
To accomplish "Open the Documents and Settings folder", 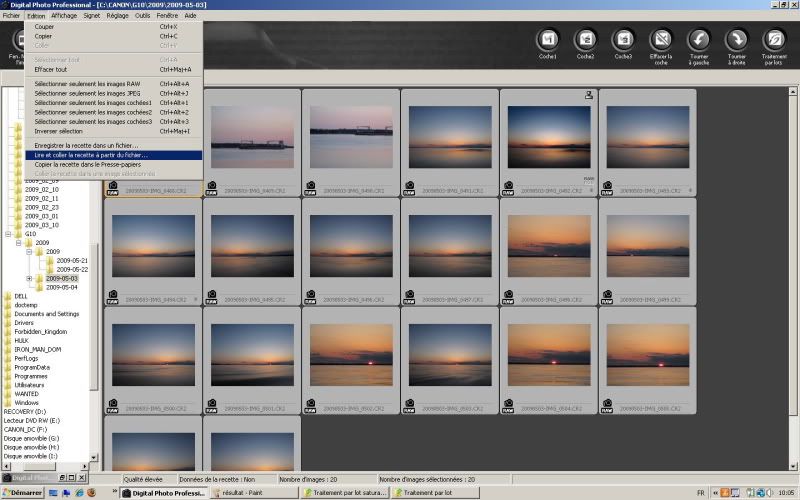I will point(47,314).
